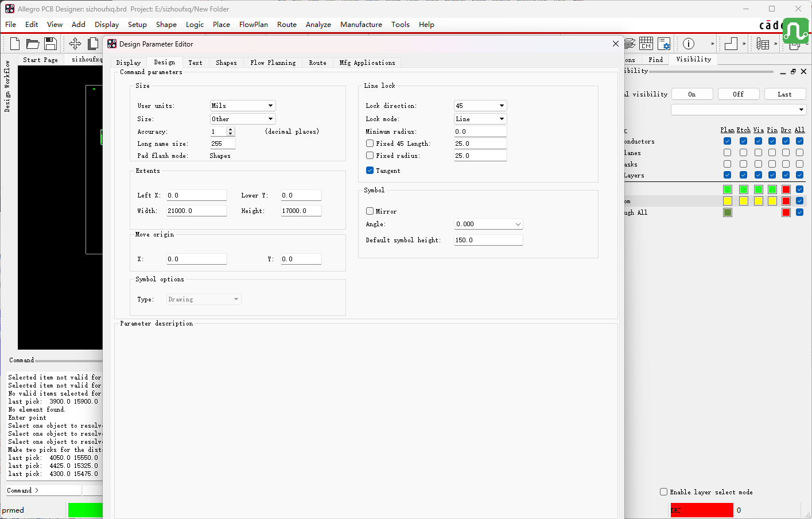Float the Visibility panel with restore icon

pos(793,72)
